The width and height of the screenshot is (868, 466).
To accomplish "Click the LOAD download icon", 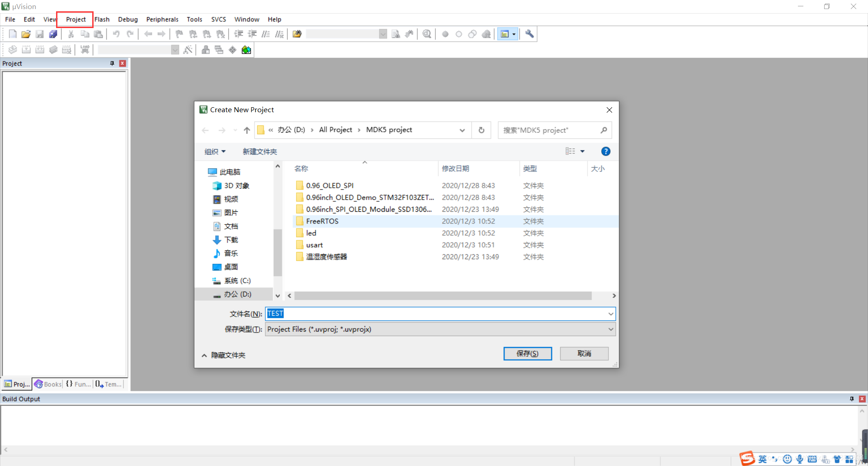I will point(85,50).
